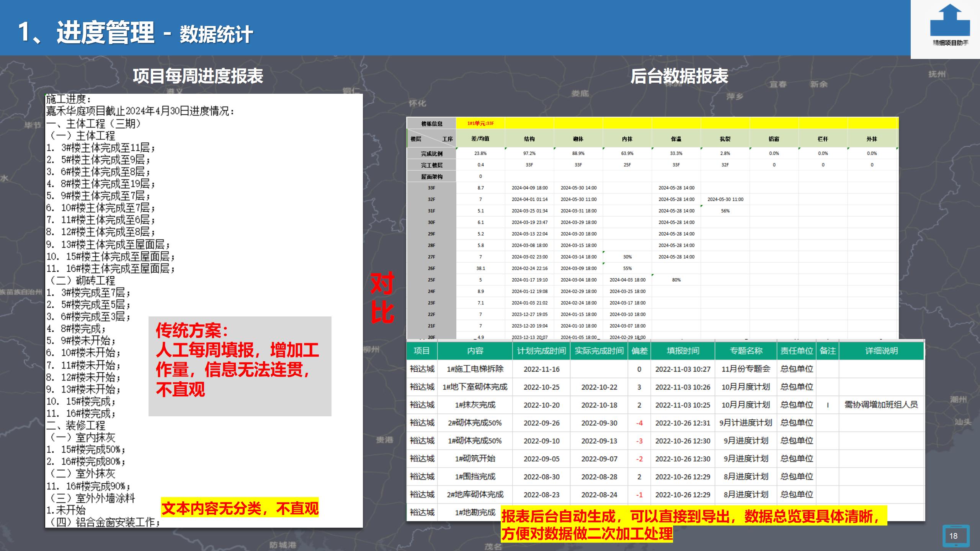Click the slide number 18 badge
Viewport: 980px width, 551px height.
[x=956, y=536]
